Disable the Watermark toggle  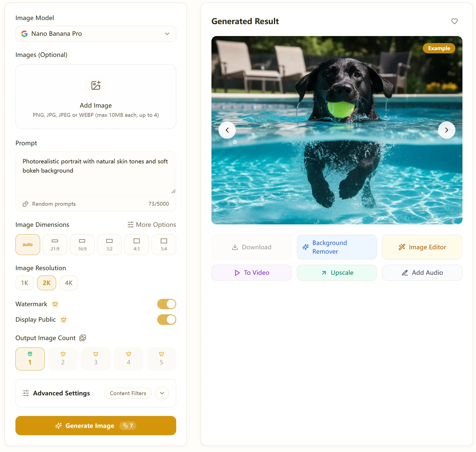[x=166, y=304]
